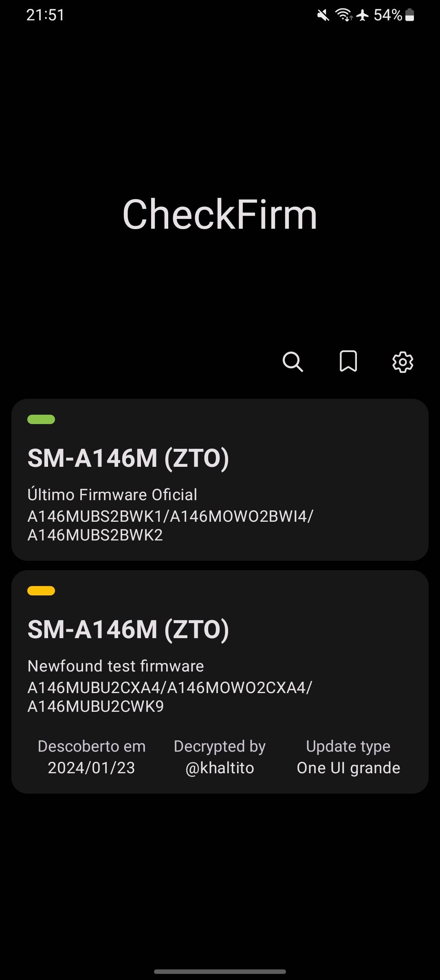Screen dimensions: 440x980
Task: Select the first SM-A146M (ZTO) heading
Action: (x=128, y=458)
